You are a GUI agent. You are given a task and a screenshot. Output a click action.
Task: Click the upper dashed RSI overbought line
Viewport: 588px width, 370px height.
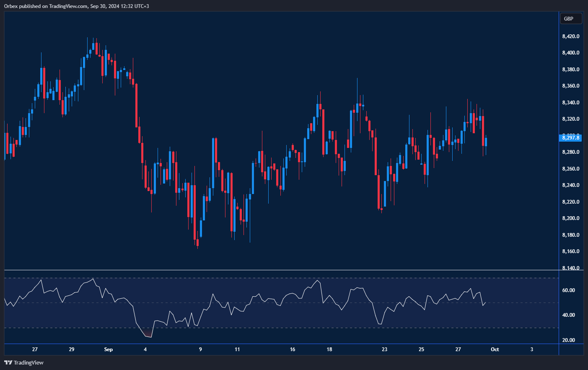(x=251, y=278)
